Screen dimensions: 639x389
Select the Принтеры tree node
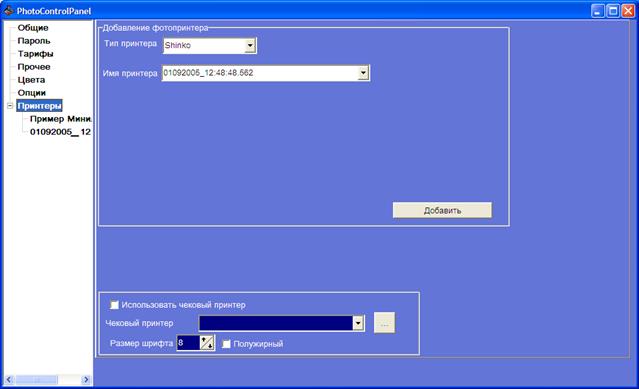tap(40, 106)
